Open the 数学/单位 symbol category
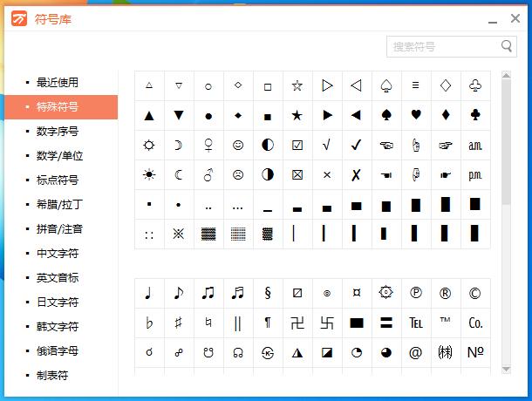532x401 pixels. coord(59,156)
